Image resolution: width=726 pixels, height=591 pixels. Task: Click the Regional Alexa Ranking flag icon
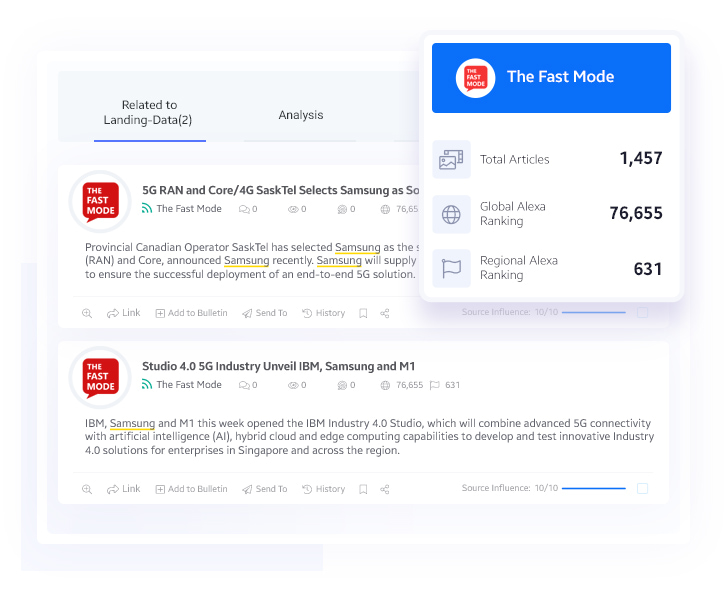click(451, 268)
